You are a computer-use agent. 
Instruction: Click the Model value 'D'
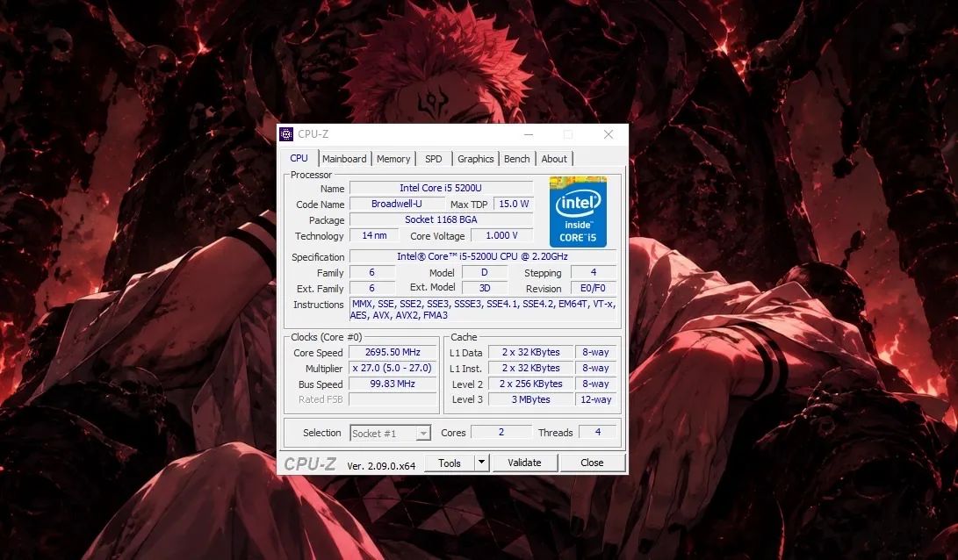click(x=485, y=272)
